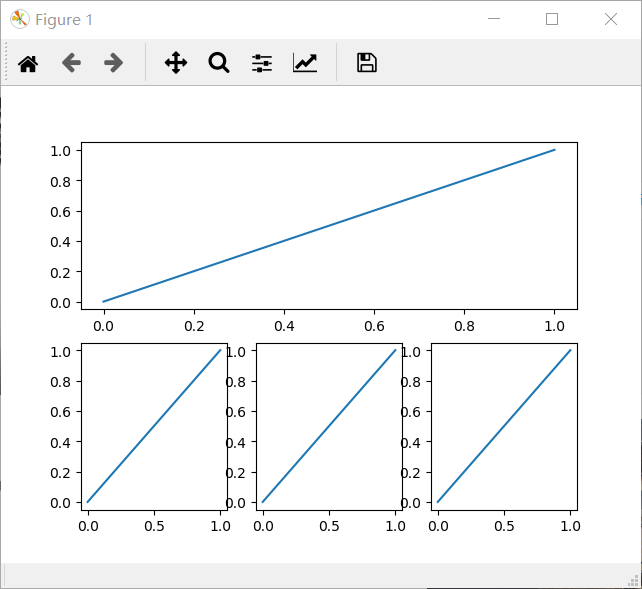642x589 pixels.
Task: Click the blue line in the bottom-middle subplot
Action: pyautogui.click(x=329, y=426)
